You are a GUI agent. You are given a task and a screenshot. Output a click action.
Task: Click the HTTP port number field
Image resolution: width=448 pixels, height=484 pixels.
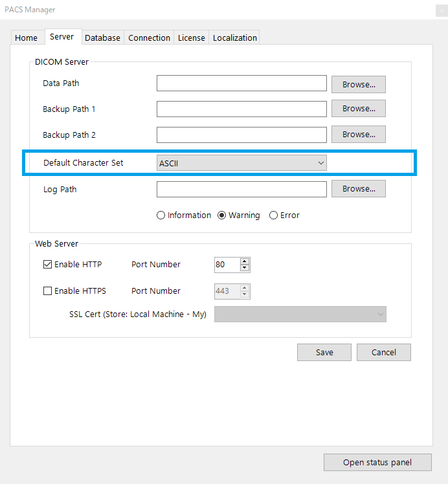coord(227,265)
